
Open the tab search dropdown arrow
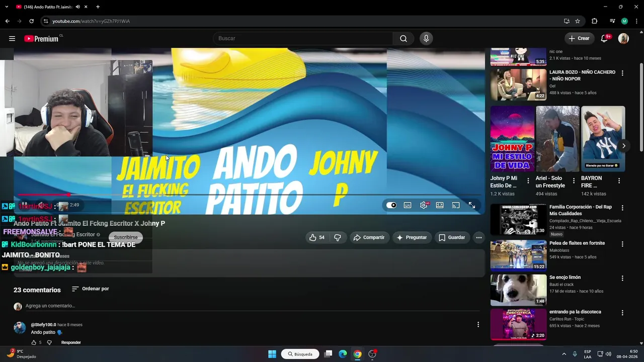pos(6,7)
